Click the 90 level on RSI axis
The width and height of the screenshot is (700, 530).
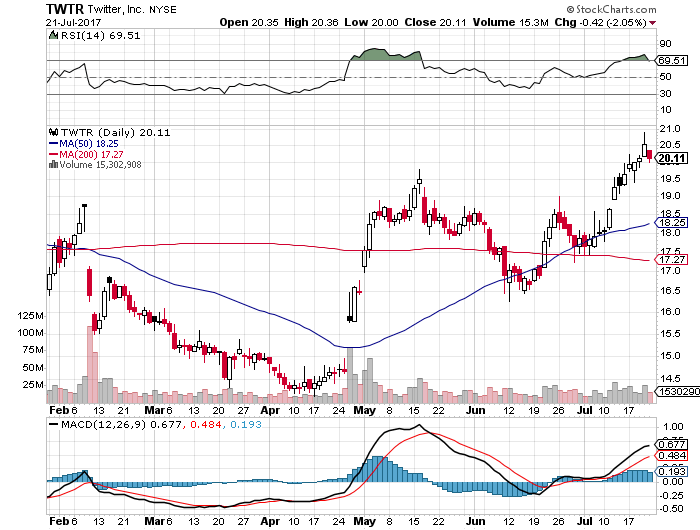click(665, 44)
